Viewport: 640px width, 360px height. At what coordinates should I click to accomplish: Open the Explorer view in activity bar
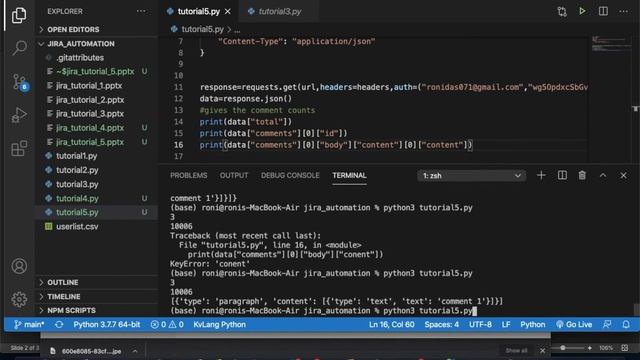click(19, 16)
